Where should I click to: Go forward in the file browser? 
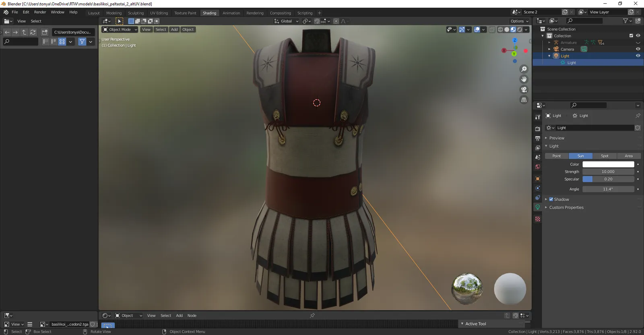(x=15, y=32)
